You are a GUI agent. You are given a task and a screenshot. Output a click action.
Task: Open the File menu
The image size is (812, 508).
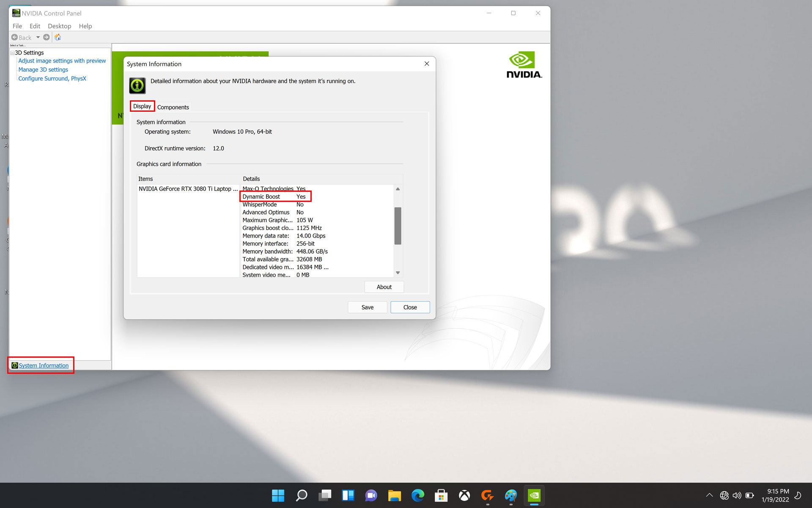[x=17, y=26]
